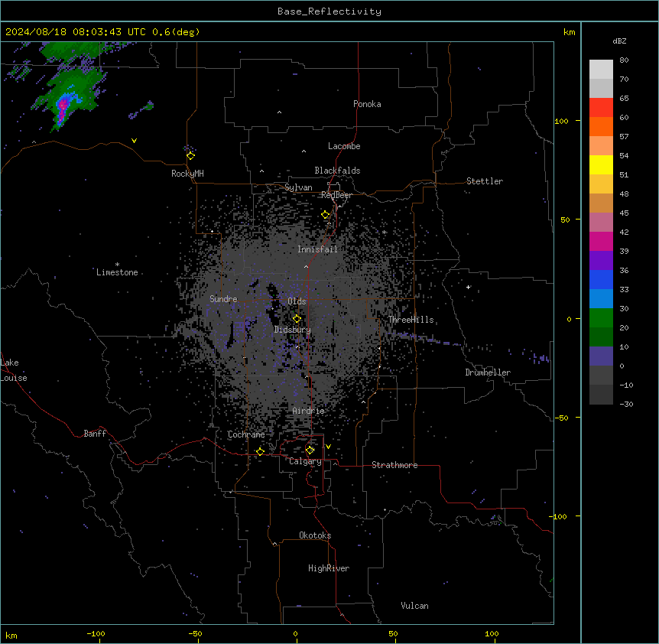Click the asterisk marker east of Innisfail

click(384, 232)
